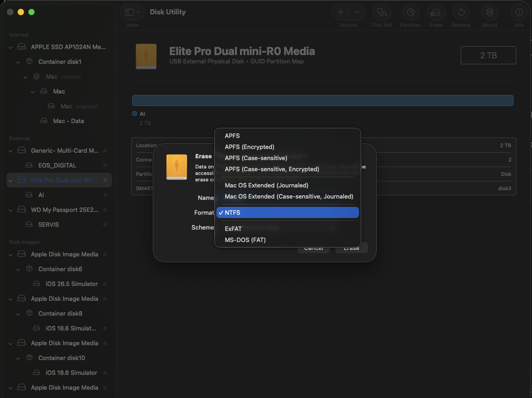Collapse Container disk6 row
The height and width of the screenshot is (398, 532).
[x=18, y=269]
